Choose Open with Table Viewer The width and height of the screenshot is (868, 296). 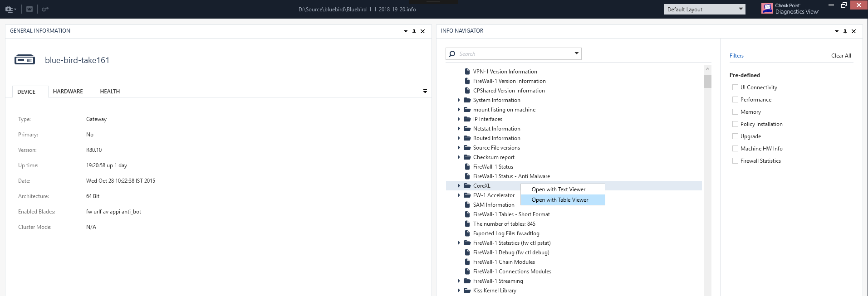pos(563,200)
